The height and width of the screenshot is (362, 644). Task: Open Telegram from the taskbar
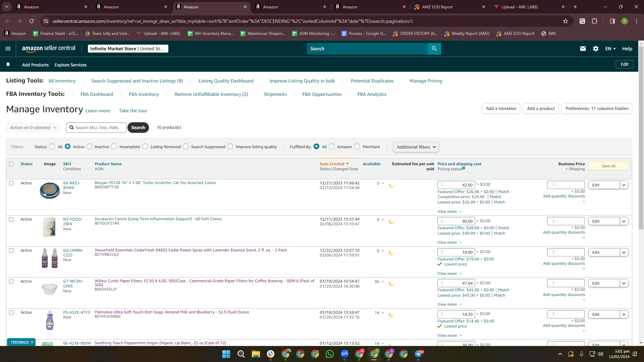click(418, 354)
